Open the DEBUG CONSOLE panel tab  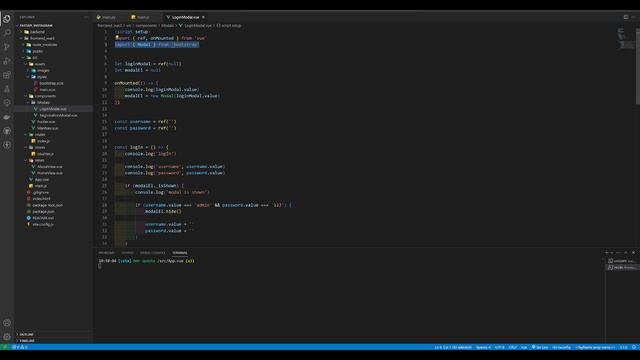click(x=153, y=253)
